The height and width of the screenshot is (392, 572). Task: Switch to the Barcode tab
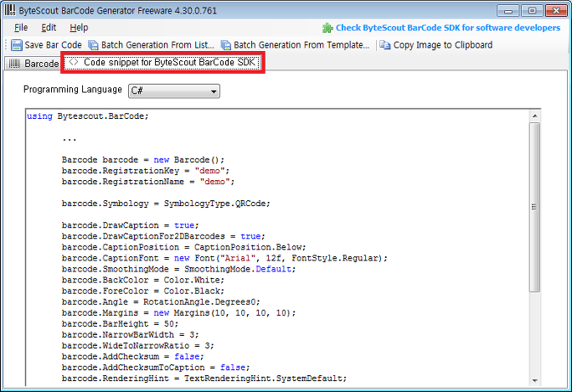click(x=33, y=64)
